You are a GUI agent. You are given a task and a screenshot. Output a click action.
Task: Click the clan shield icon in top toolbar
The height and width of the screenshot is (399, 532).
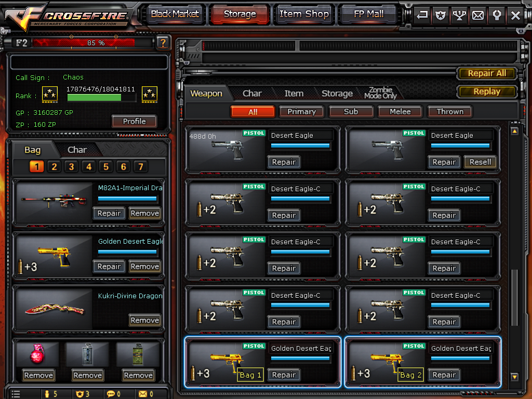pos(440,15)
